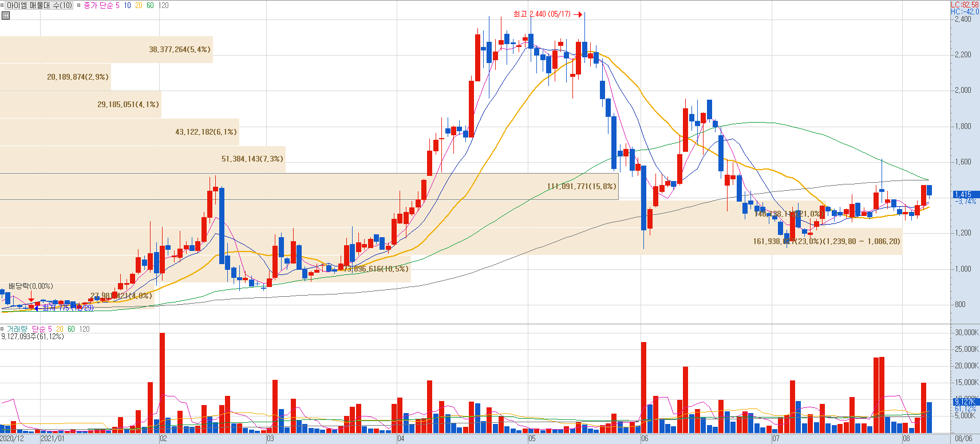Click the 43,122,182(6.1%) volume profile bar

(120, 132)
